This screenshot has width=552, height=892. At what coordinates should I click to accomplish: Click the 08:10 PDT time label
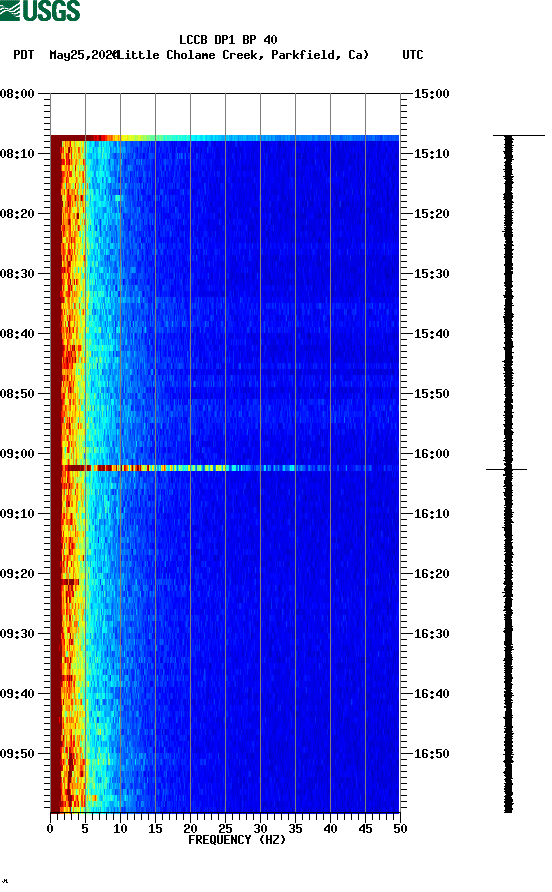click(17, 154)
